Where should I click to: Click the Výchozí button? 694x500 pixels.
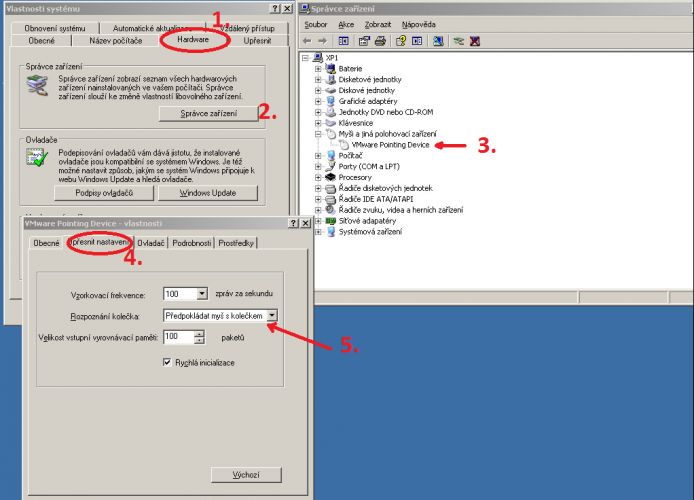[246, 475]
